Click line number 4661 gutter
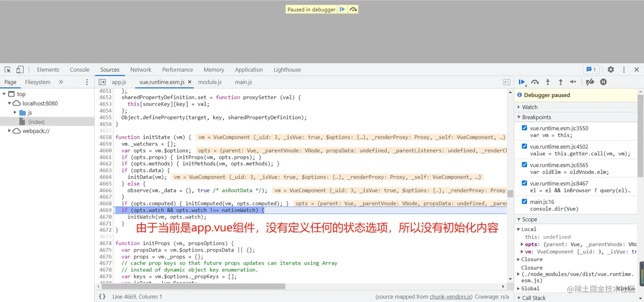The image size is (644, 302). click(105, 157)
